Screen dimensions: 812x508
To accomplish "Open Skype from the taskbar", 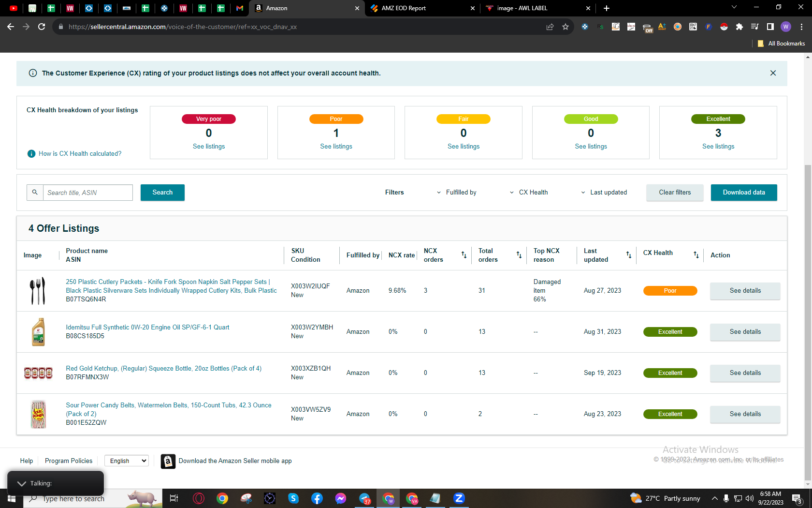I will pos(293,498).
